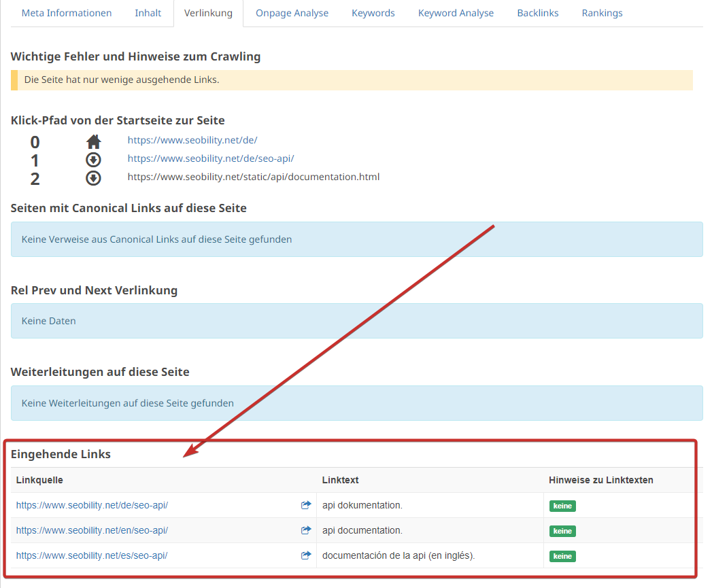Click the Hinweise zu Linktexten column header
Image resolution: width=712 pixels, height=588 pixels.
600,480
